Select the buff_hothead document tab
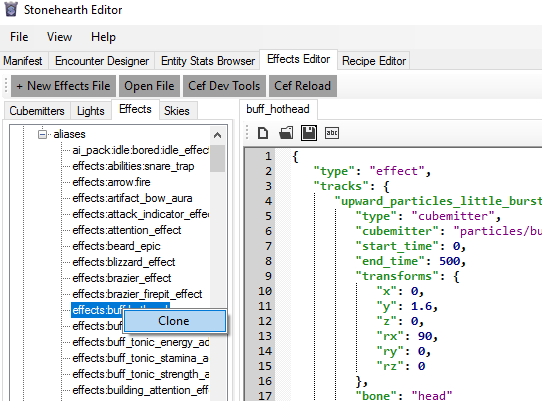Screen dimensions: 542x401 pos(278,109)
